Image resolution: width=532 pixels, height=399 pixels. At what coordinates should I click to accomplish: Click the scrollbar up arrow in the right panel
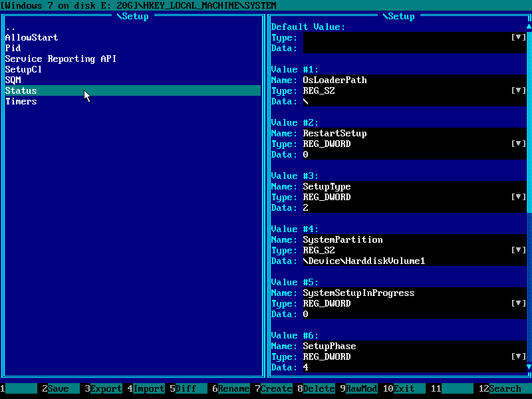tap(529, 27)
